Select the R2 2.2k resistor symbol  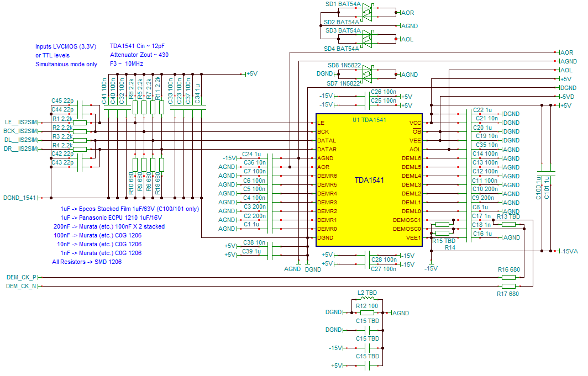click(x=80, y=131)
